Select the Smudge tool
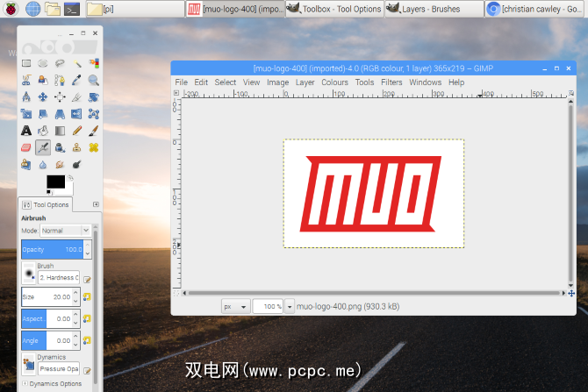The width and height of the screenshot is (588, 392). [x=60, y=165]
